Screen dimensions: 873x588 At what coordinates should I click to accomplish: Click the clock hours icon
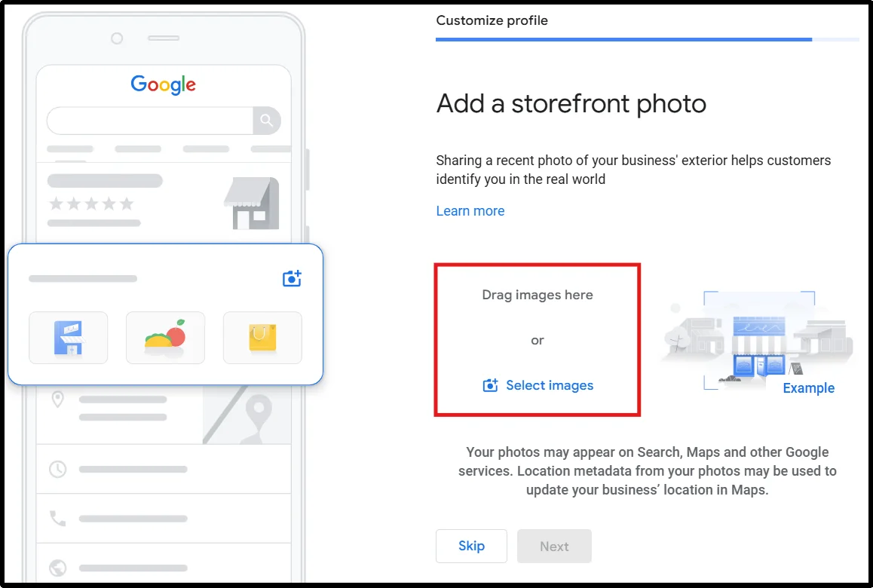tap(57, 469)
